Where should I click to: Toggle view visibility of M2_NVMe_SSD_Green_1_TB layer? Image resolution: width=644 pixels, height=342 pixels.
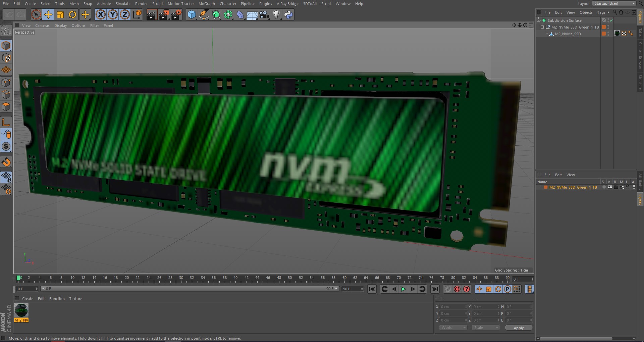pos(610,187)
